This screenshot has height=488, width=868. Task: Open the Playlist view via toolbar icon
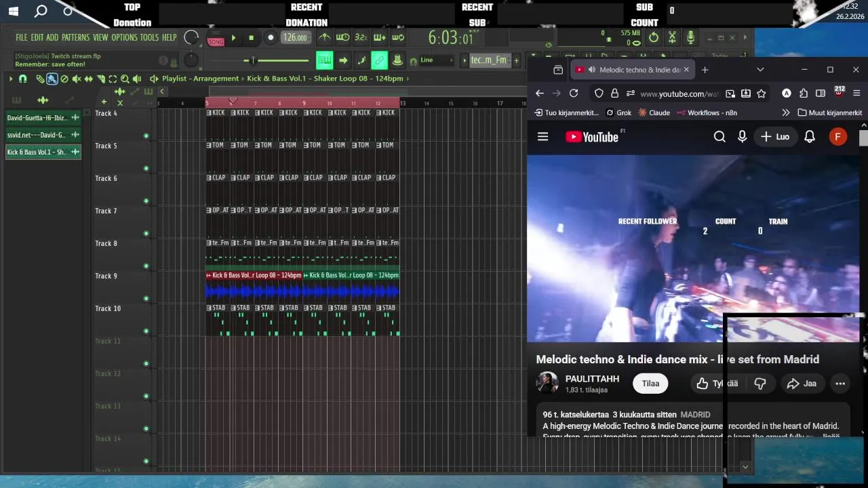point(324,60)
